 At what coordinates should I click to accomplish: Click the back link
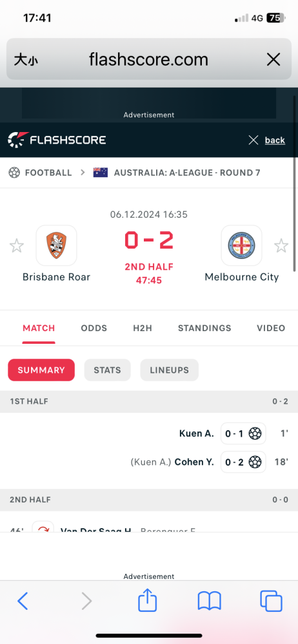[275, 140]
